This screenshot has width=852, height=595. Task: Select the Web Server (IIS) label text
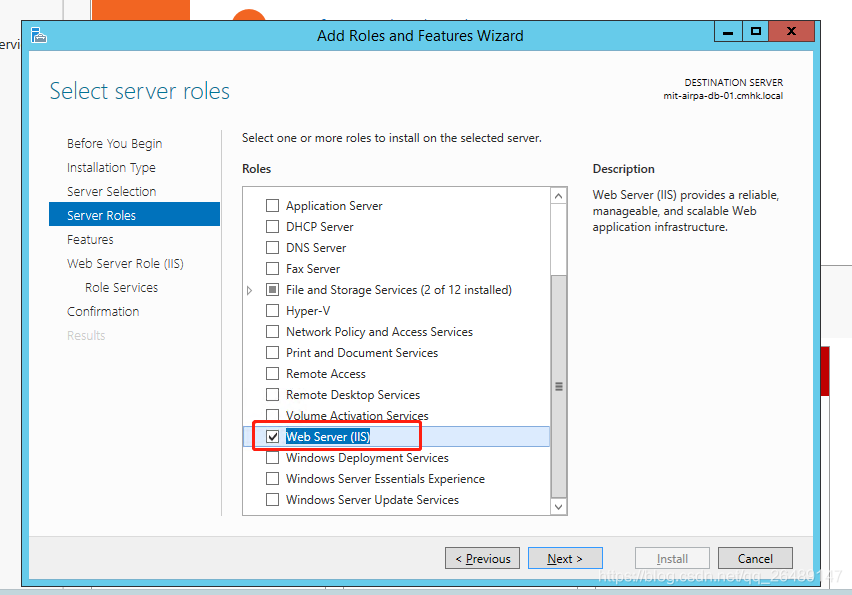[328, 436]
